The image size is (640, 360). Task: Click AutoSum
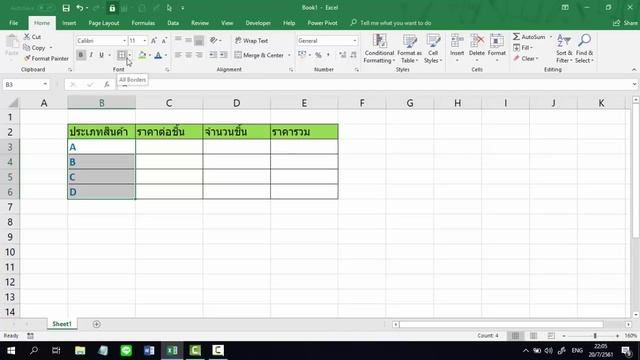pos(529,37)
